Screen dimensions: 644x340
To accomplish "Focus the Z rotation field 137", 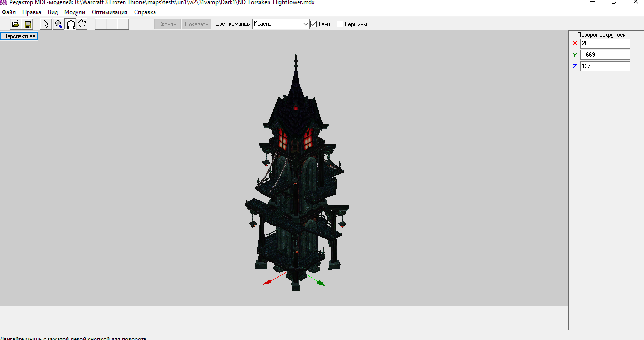I will pos(605,66).
